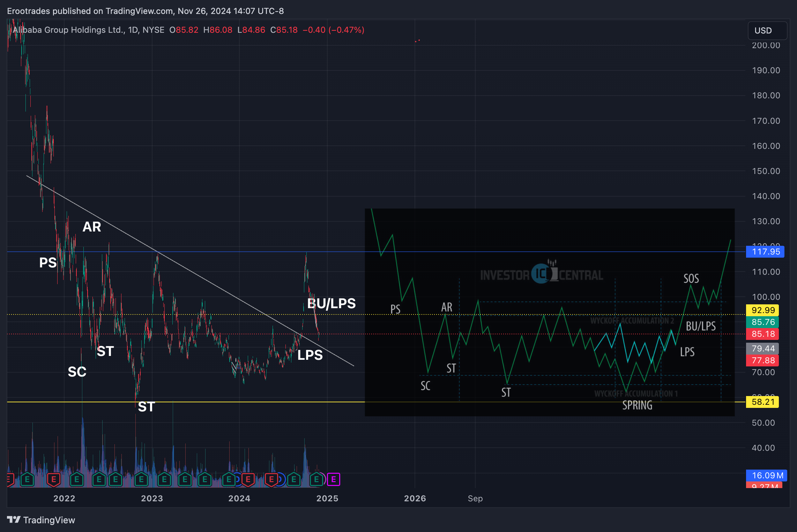The image size is (797, 532).
Task: Click the yellow 58.21 price label
Action: (x=762, y=402)
